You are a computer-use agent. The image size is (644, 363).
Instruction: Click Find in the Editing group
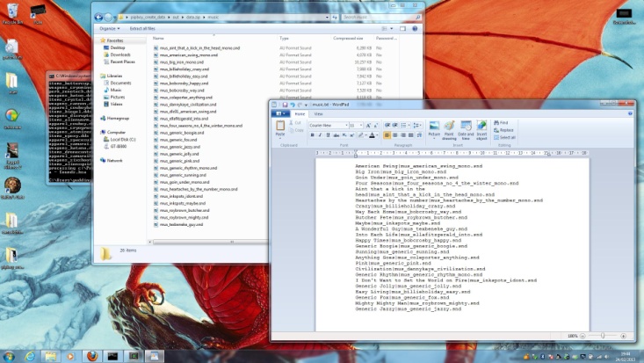coord(501,122)
